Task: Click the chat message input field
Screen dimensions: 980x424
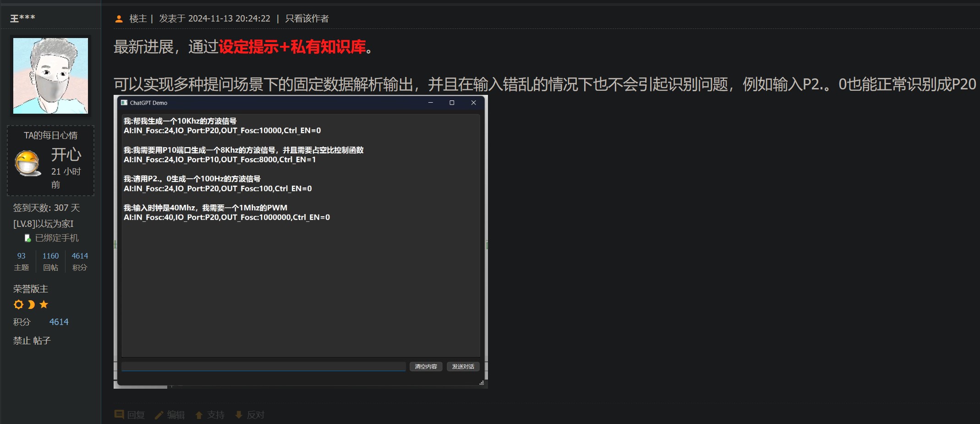Action: point(263,366)
